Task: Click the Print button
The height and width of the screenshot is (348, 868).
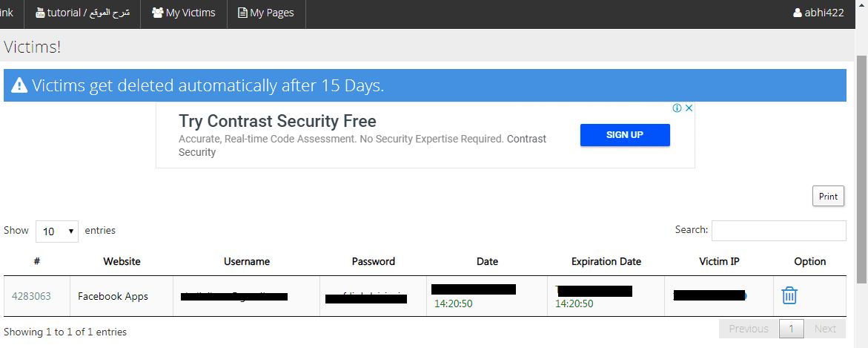Action: [828, 196]
